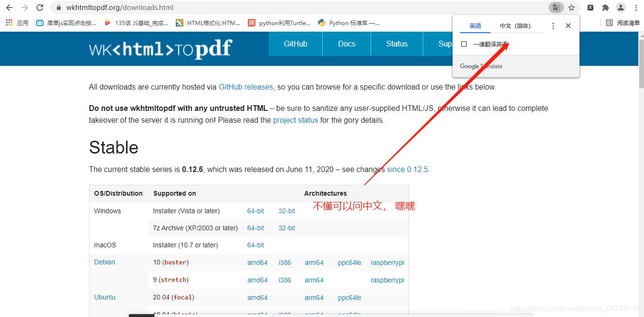Download Windows 64-bit installer link

click(x=255, y=211)
